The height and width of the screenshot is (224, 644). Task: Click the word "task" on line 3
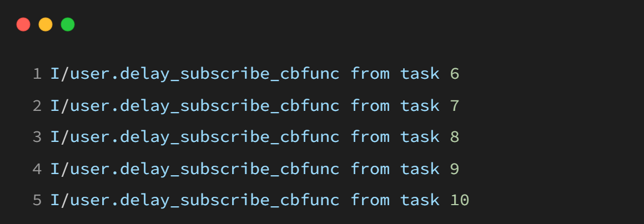pyautogui.click(x=420, y=137)
